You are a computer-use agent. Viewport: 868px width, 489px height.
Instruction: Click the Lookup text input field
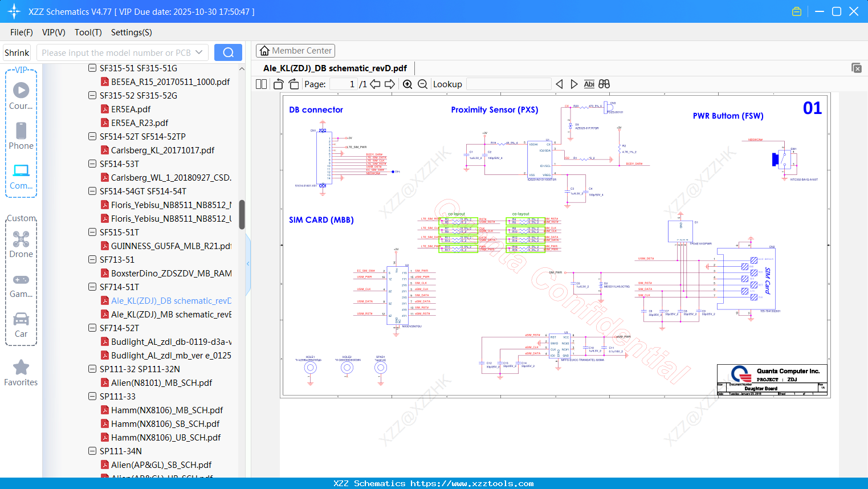[x=508, y=84]
